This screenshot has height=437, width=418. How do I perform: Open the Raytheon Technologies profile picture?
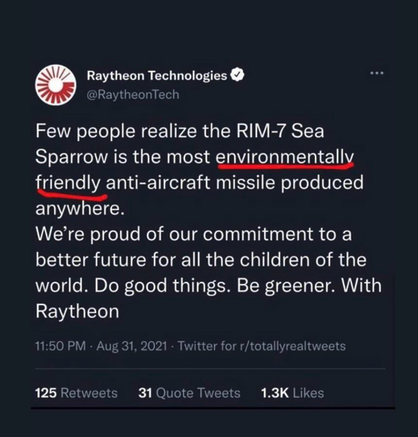pos(56,85)
